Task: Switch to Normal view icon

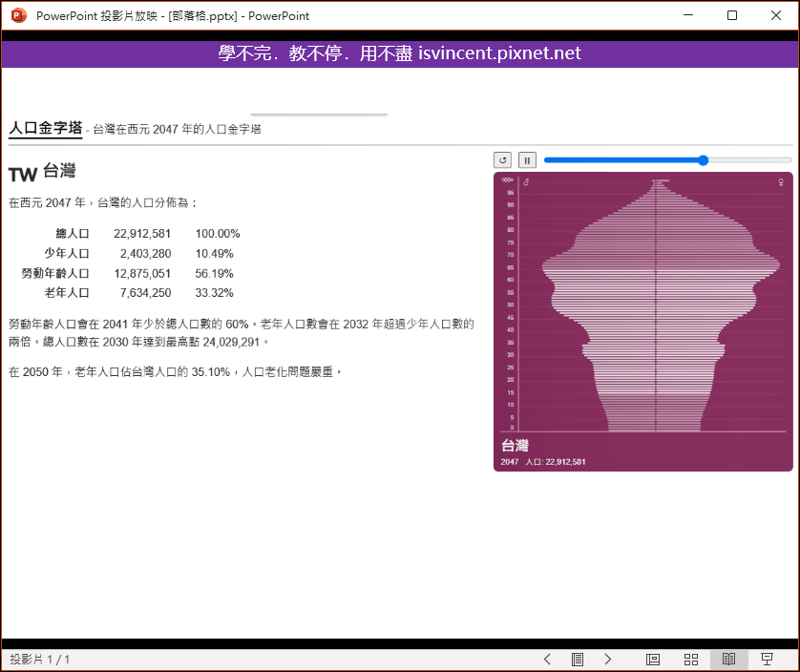Action: click(x=653, y=660)
